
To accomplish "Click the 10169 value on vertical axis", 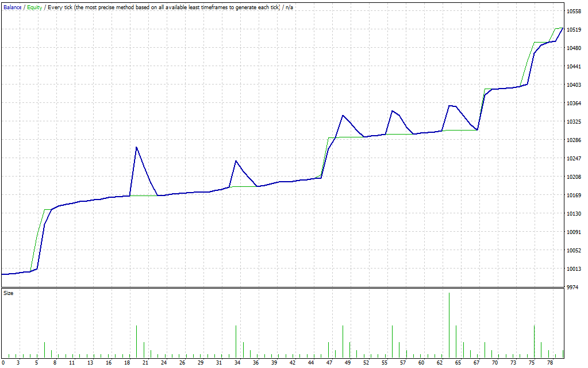I will pyautogui.click(x=572, y=195).
